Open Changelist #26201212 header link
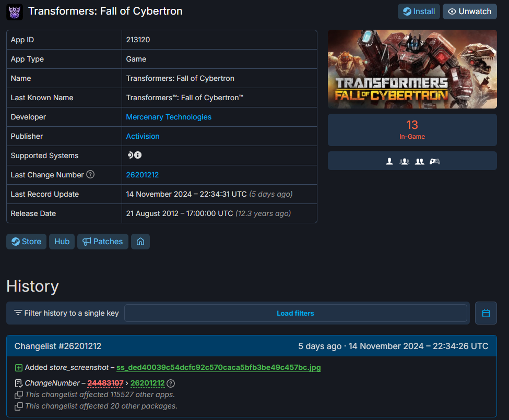The width and height of the screenshot is (509, 420). click(58, 346)
